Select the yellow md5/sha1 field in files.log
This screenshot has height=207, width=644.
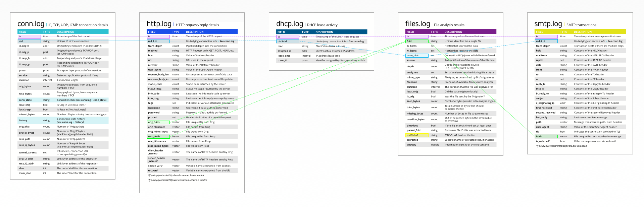tap(417, 135)
